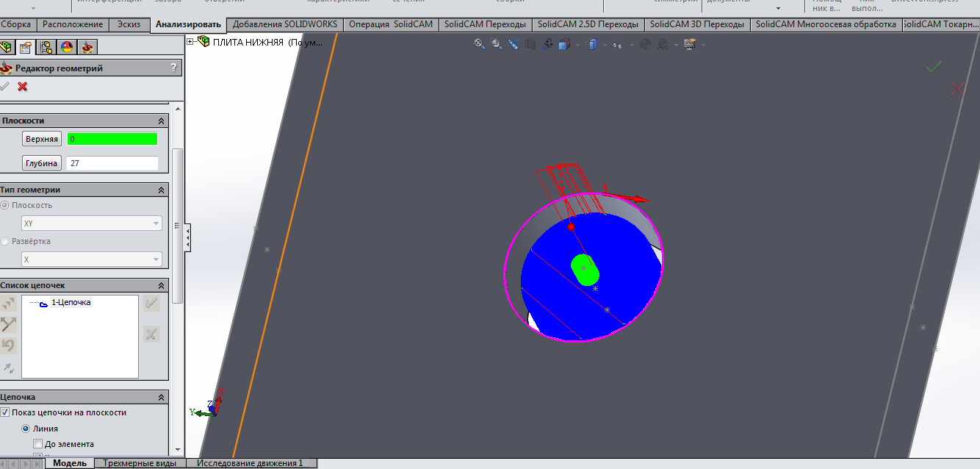
Task: Click the chain list bottom-left arrows icon
Action: click(8, 367)
